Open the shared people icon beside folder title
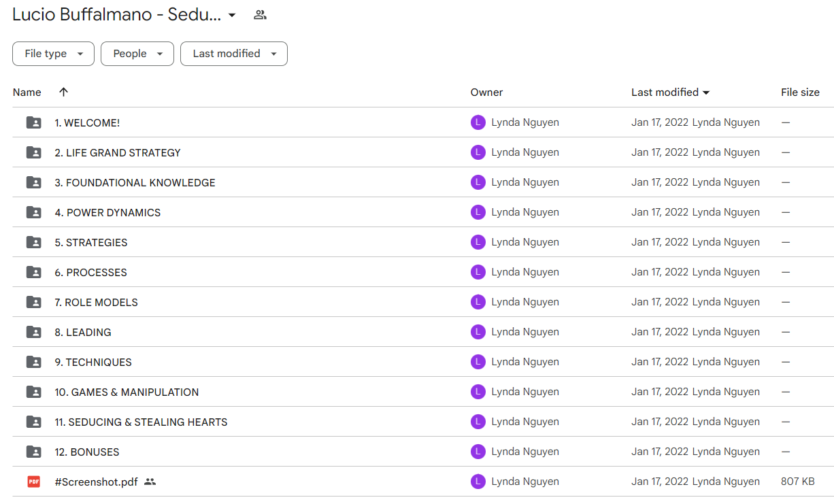Image resolution: width=834 pixels, height=504 pixels. [x=260, y=15]
